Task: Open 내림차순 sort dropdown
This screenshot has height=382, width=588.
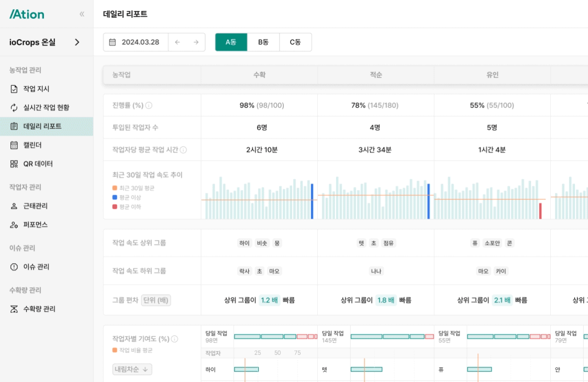Action: (132, 369)
